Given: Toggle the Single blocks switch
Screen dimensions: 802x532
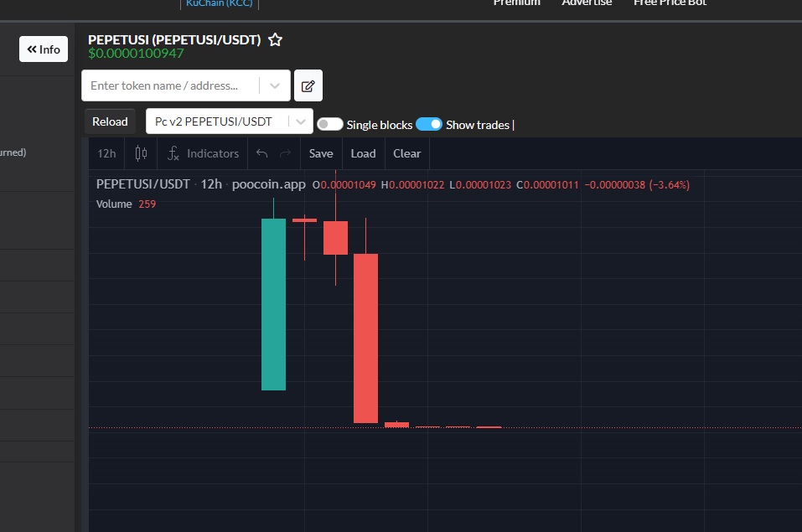Looking at the screenshot, I should 330,124.
